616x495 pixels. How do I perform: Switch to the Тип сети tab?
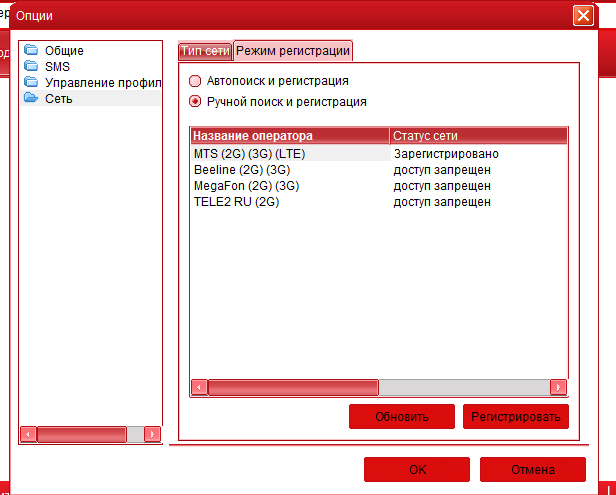[x=205, y=51]
